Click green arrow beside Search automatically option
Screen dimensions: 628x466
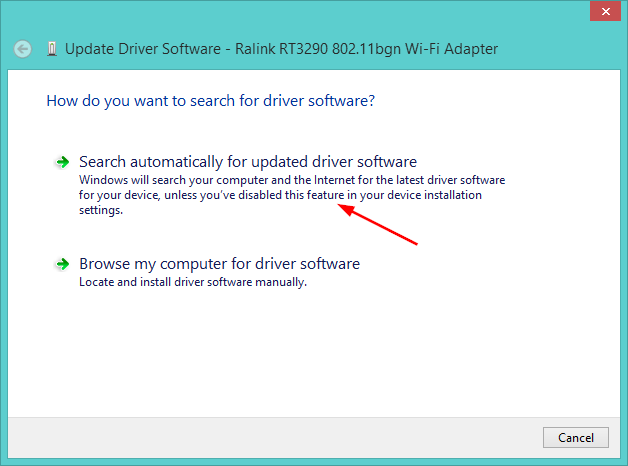62,162
